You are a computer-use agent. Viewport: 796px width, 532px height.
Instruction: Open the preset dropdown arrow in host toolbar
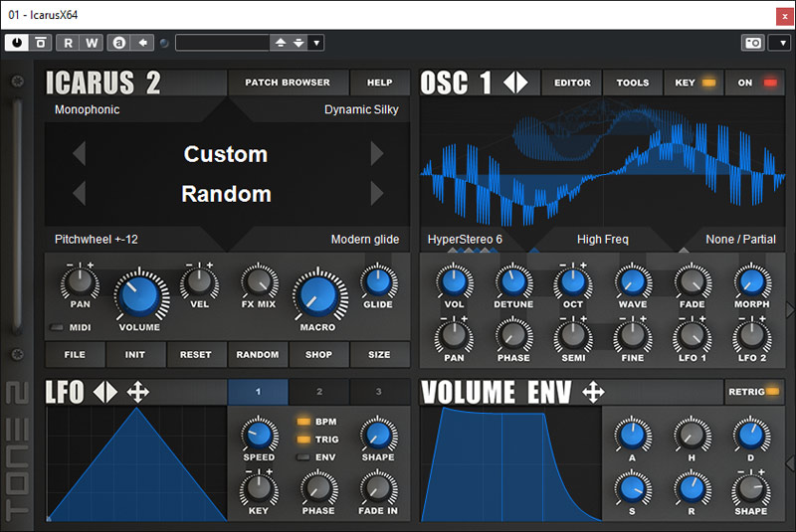[316, 43]
